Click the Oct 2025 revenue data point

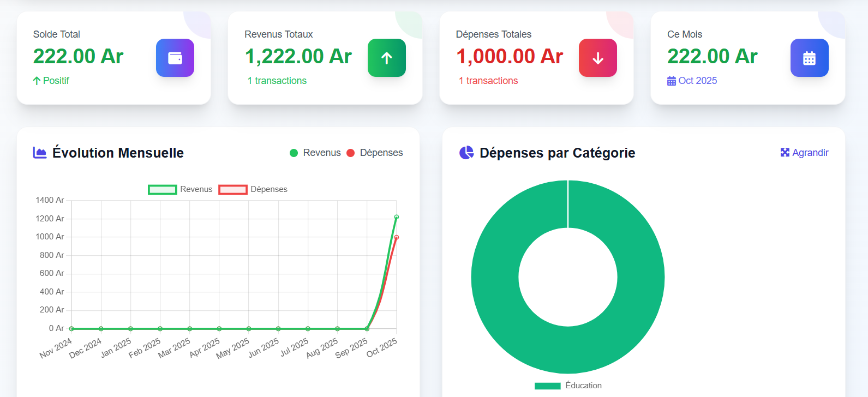(397, 217)
